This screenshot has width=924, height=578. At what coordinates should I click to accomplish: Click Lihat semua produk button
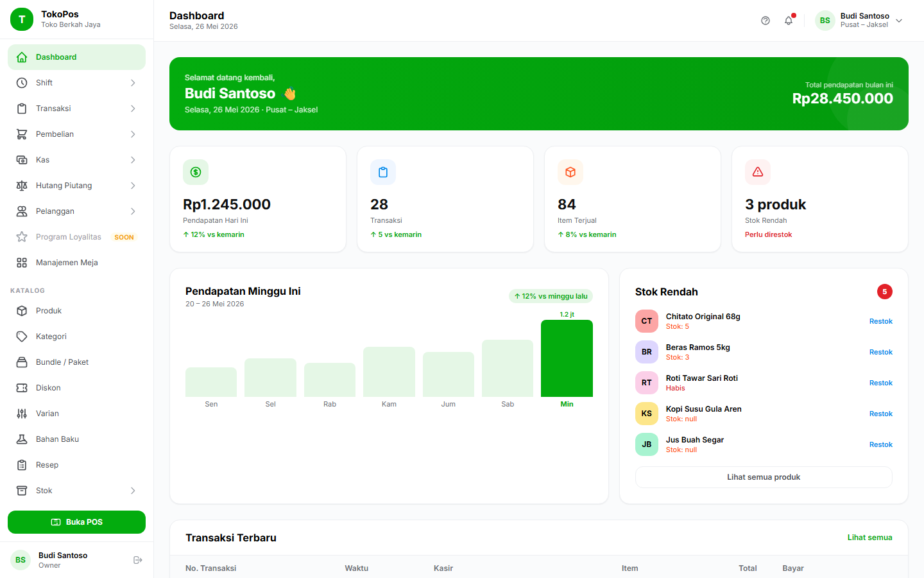[x=764, y=477]
